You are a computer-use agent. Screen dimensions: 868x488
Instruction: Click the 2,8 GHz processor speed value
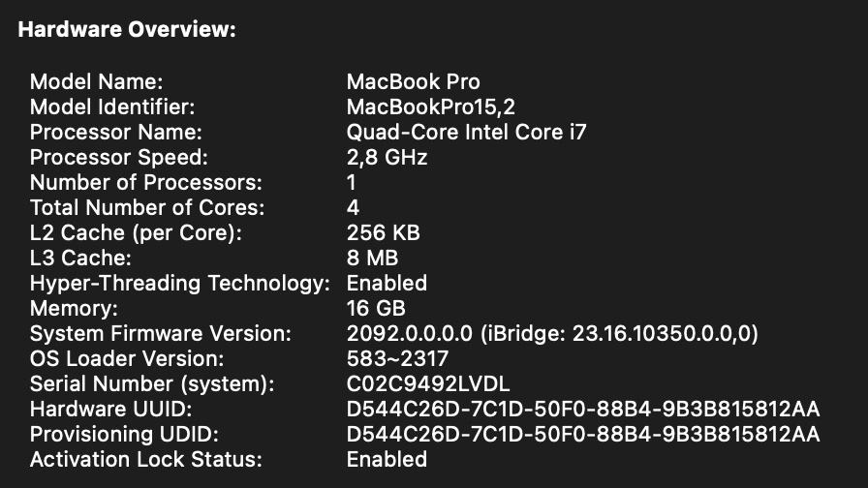pyautogui.click(x=387, y=157)
